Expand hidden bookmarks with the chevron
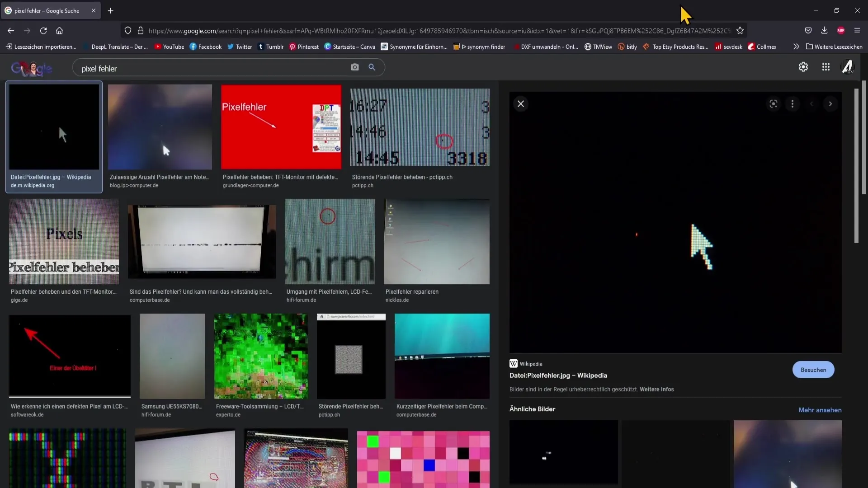This screenshot has width=868, height=488. (796, 47)
